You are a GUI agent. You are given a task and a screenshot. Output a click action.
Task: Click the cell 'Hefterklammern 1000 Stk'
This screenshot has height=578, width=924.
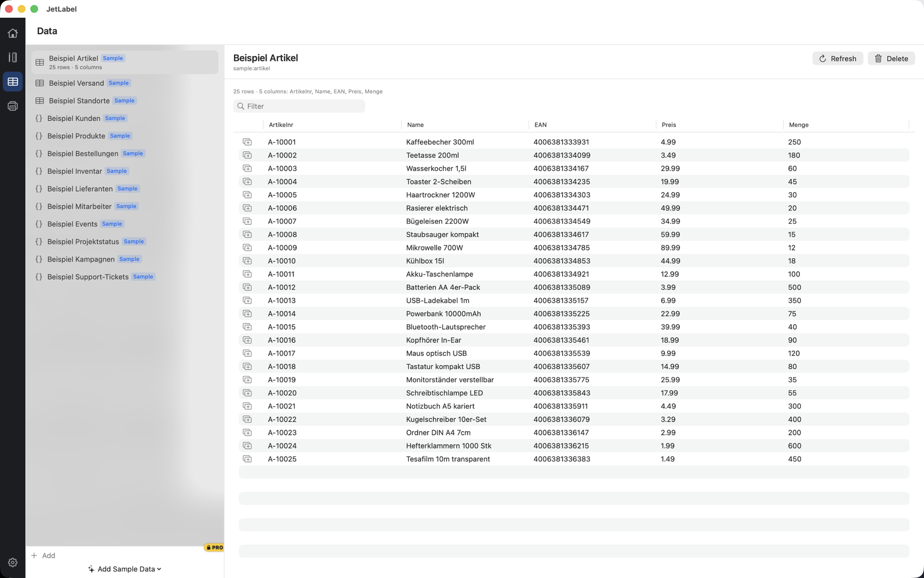tap(449, 446)
